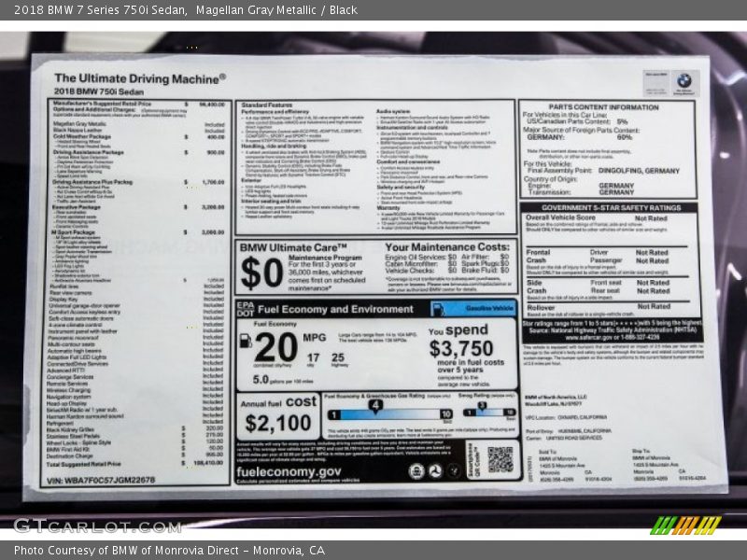Click the 'Black Kidney Grilles' line
The width and height of the screenshot is (747, 560).
click(x=134, y=429)
